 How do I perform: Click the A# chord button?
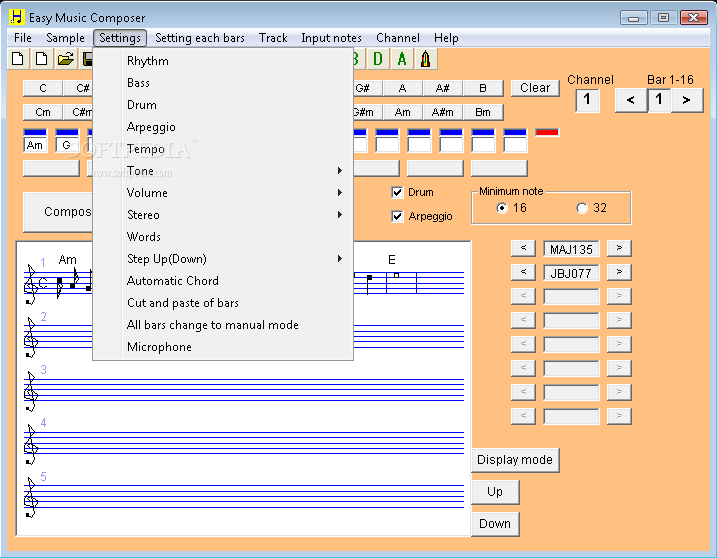click(442, 88)
